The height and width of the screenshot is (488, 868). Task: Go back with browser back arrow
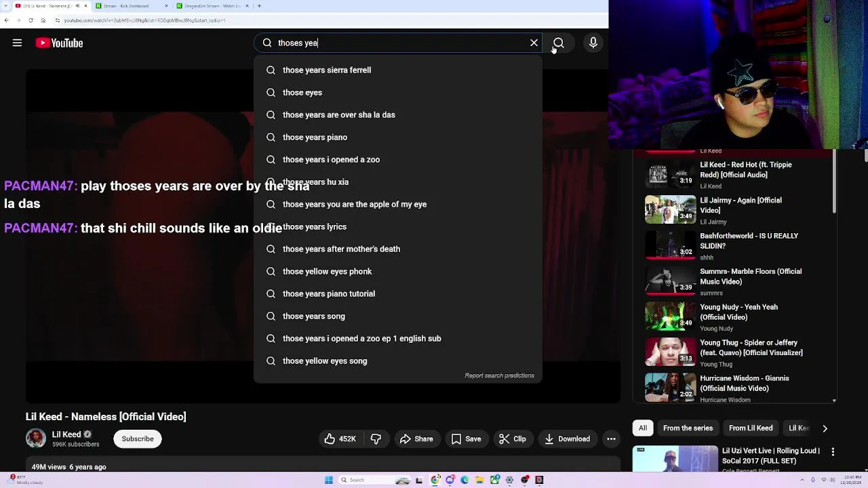(6, 20)
